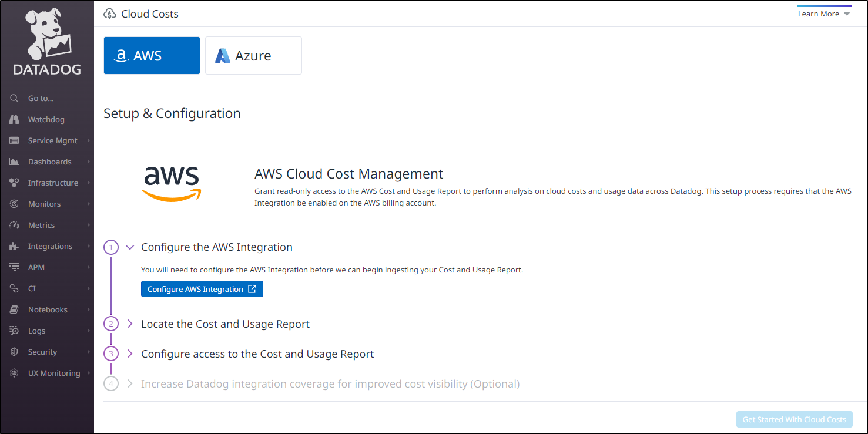The height and width of the screenshot is (434, 868).
Task: Open the Metrics menu label
Action: (x=41, y=225)
